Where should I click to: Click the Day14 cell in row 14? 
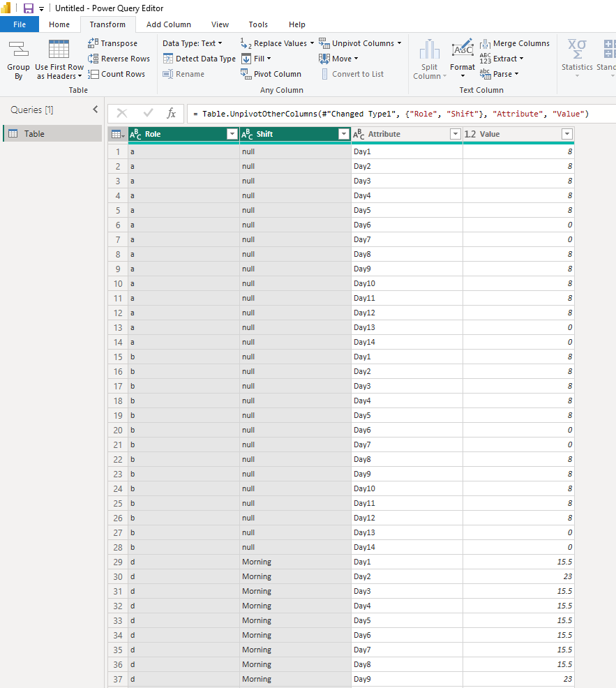coord(407,342)
